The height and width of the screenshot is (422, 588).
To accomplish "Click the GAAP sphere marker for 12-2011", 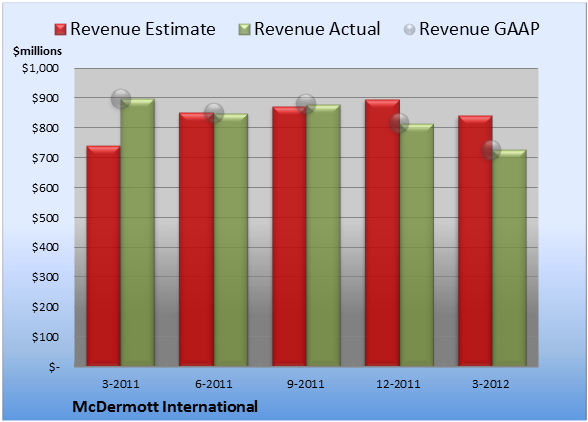I will coord(399,123).
